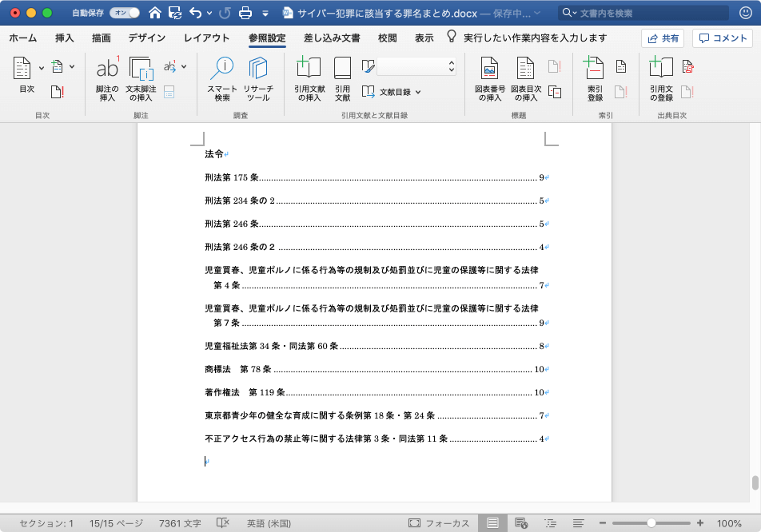Click the 15/15 ページ page indicator
This screenshot has height=532, width=761.
pos(116,523)
